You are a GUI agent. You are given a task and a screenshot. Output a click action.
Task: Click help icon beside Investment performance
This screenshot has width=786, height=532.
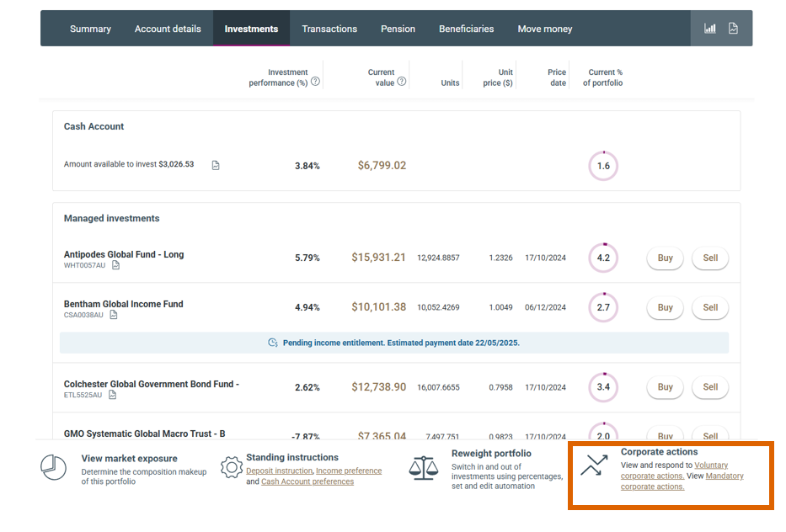[x=315, y=82]
